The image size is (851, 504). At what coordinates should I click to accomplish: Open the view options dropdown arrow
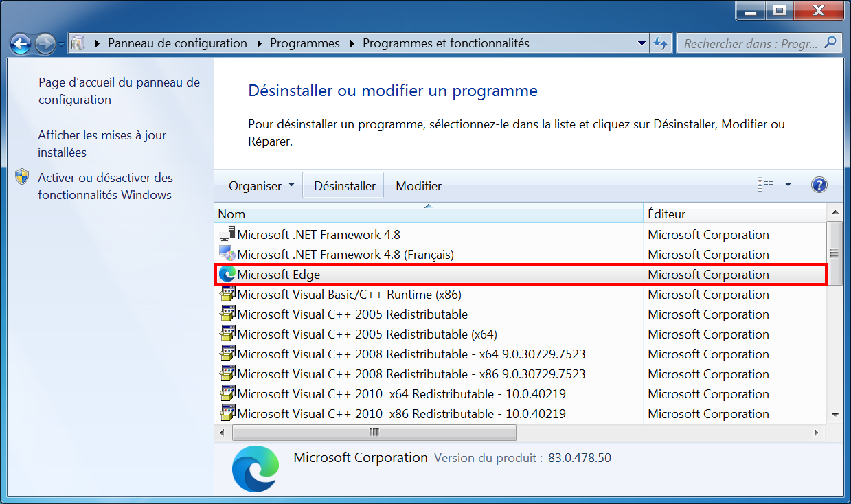pyautogui.click(x=788, y=185)
